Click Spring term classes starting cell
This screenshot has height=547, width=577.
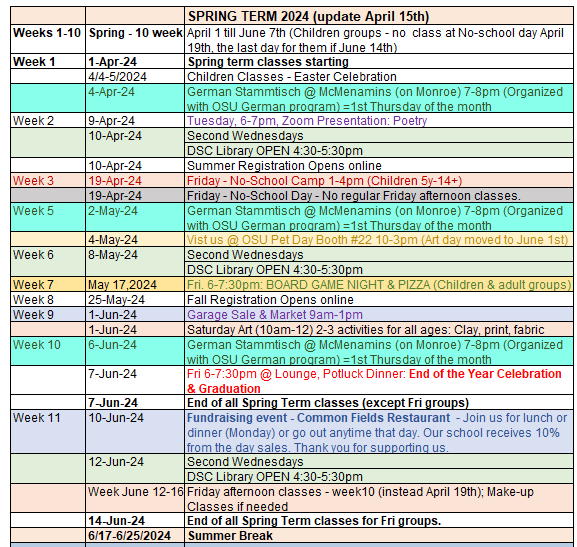[x=378, y=61]
